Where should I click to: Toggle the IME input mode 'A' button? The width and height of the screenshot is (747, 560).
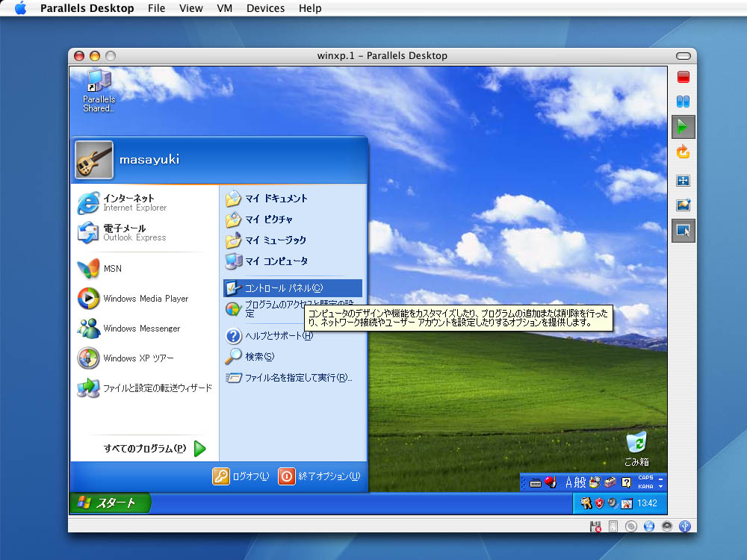[x=569, y=482]
